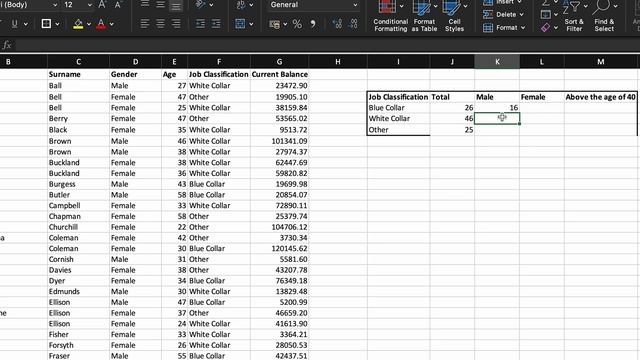640x360 pixels.
Task: Click in the formula bar field
Action: point(327,45)
